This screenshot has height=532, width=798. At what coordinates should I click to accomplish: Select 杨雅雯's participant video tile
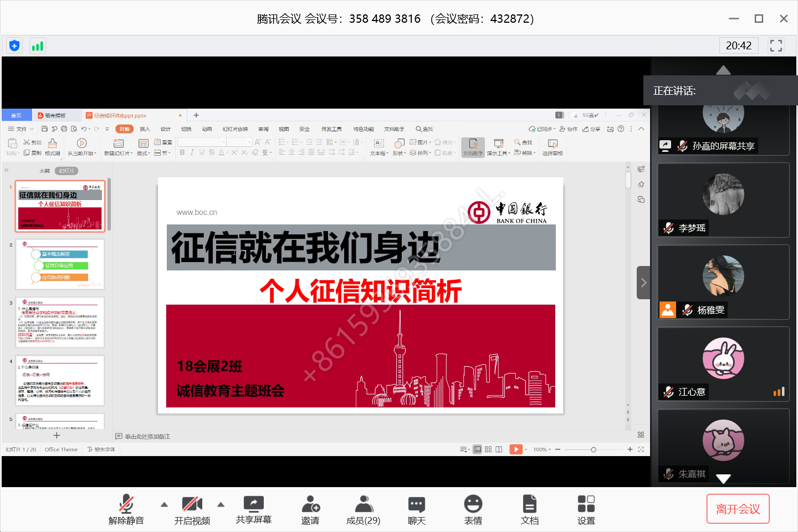point(723,282)
